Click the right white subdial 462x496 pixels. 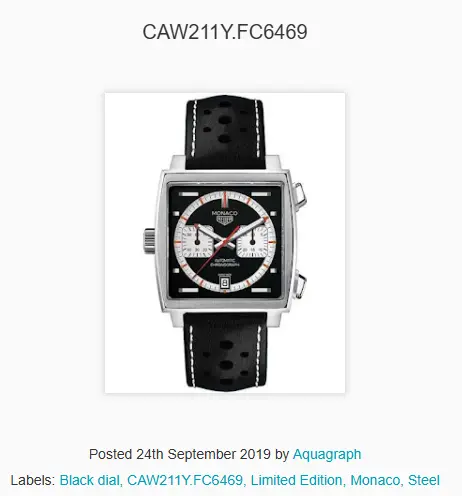click(253, 241)
